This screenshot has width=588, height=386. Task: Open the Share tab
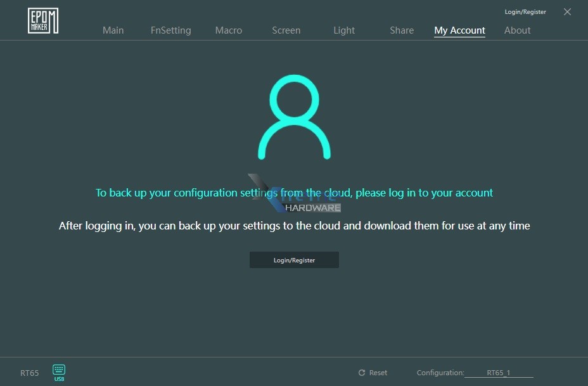[402, 30]
